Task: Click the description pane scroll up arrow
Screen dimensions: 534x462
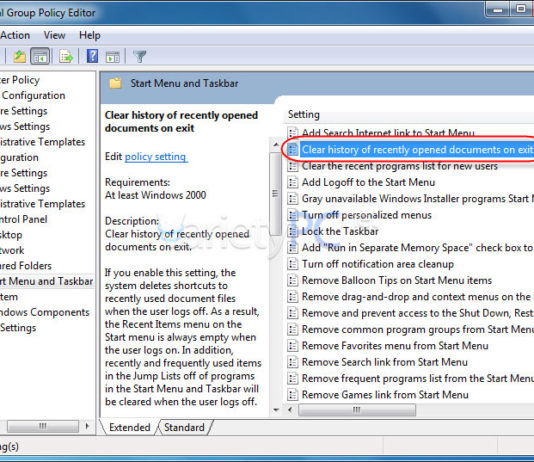Action: click(276, 145)
